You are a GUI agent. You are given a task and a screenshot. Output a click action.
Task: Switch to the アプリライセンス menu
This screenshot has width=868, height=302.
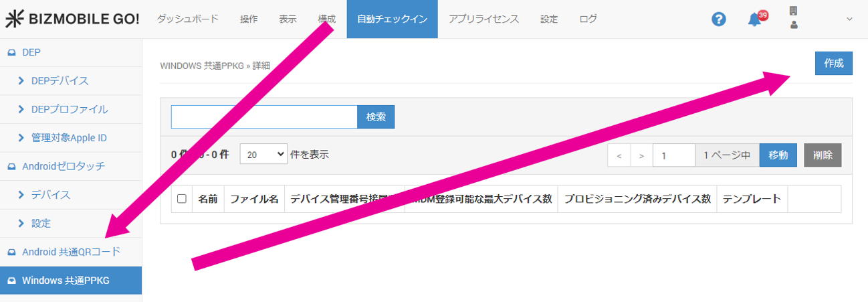click(483, 19)
